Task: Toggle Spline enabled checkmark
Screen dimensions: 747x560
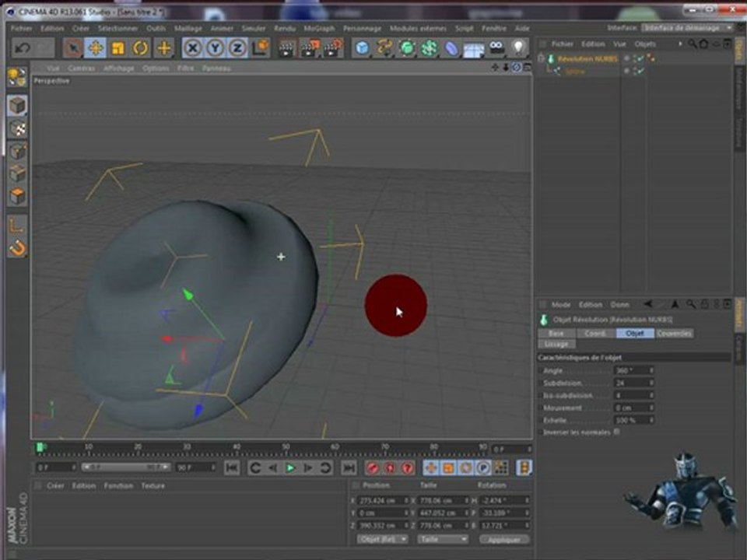Action: tap(640, 71)
